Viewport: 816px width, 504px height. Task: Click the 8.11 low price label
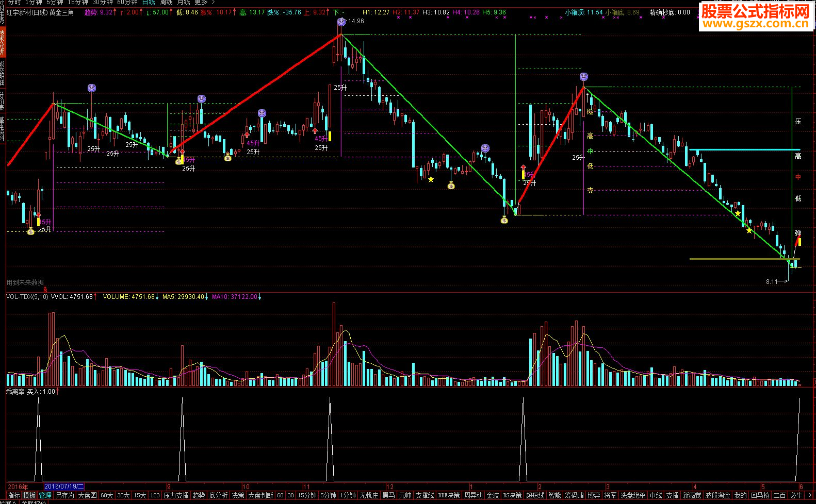[x=772, y=282]
